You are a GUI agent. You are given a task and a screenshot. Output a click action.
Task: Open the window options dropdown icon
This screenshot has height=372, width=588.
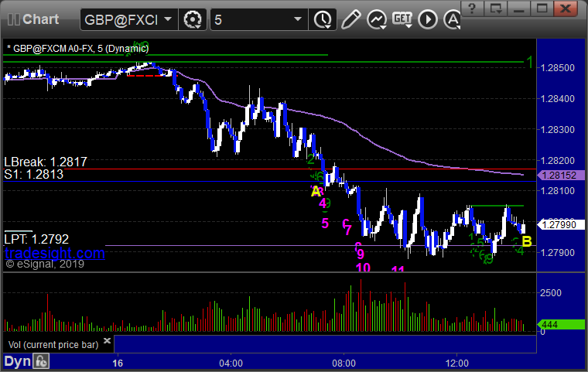[495, 9]
